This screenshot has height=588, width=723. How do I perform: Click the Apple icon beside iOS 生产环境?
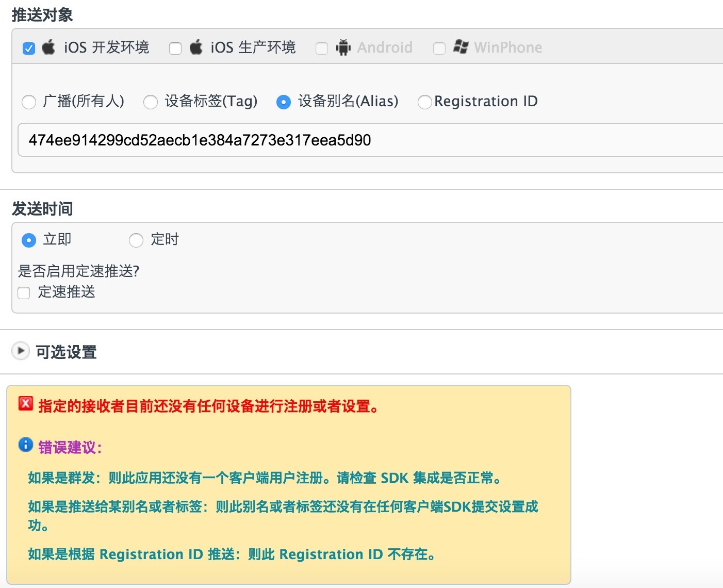tap(196, 47)
